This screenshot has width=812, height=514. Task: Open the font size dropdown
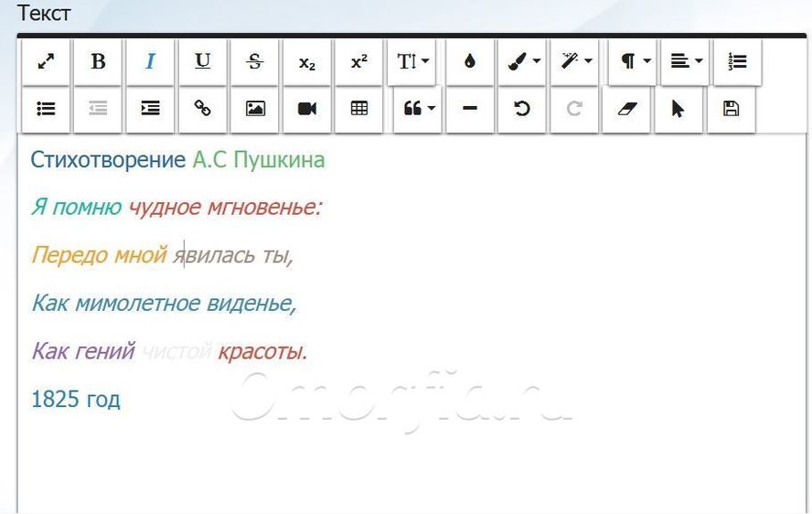point(411,61)
